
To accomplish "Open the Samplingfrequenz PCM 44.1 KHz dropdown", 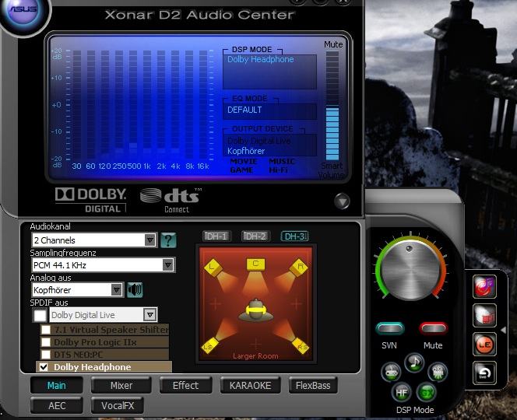I will click(104, 265).
